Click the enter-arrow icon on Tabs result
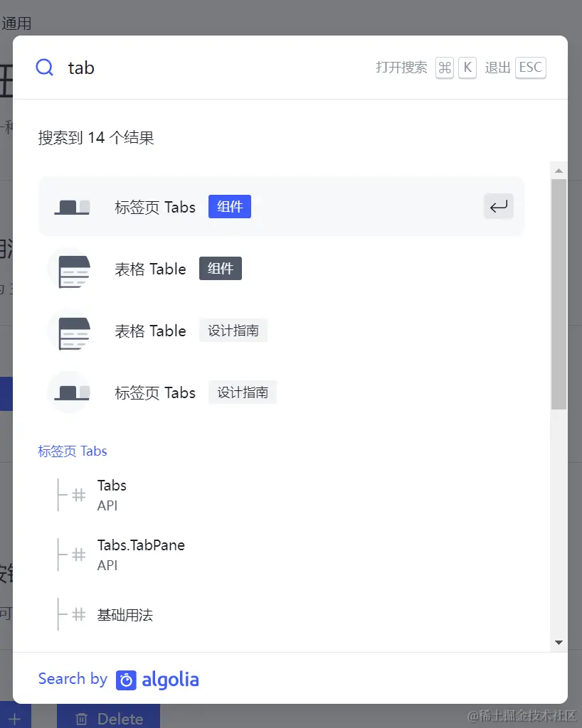The height and width of the screenshot is (728, 582). pyautogui.click(x=498, y=207)
